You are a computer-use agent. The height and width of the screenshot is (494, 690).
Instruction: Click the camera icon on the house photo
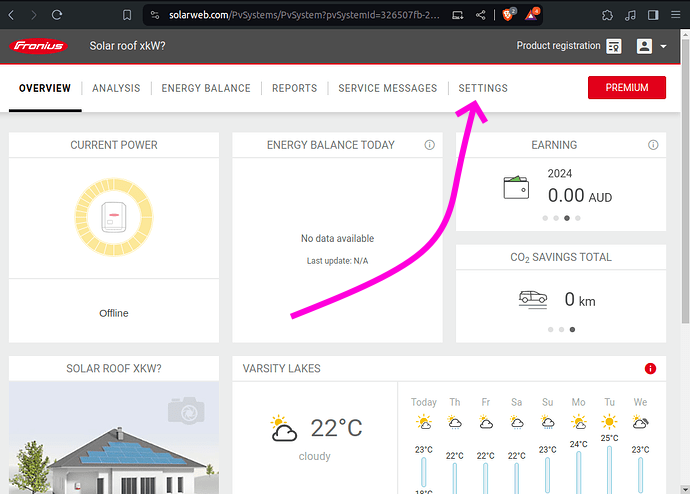pyautogui.click(x=186, y=410)
